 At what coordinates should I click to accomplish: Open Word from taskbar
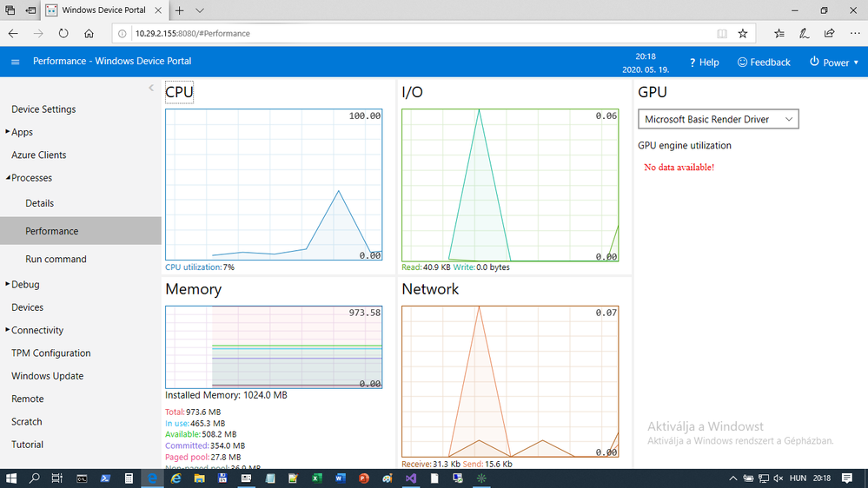tap(340, 478)
